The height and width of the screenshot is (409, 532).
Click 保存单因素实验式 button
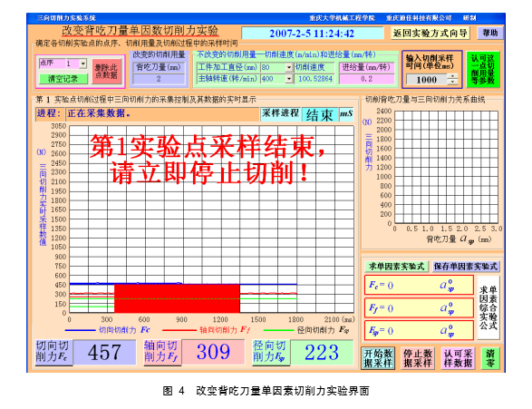tap(466, 267)
